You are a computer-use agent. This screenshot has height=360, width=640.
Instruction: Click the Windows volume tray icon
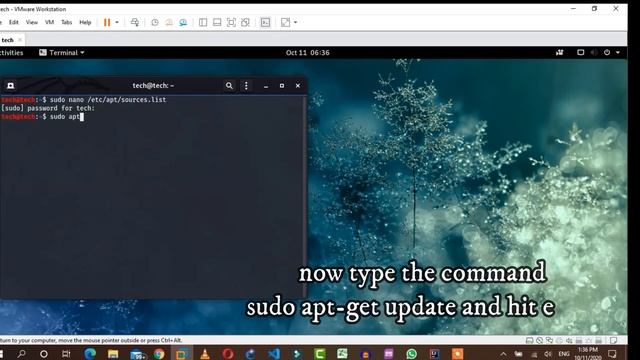[x=548, y=354]
